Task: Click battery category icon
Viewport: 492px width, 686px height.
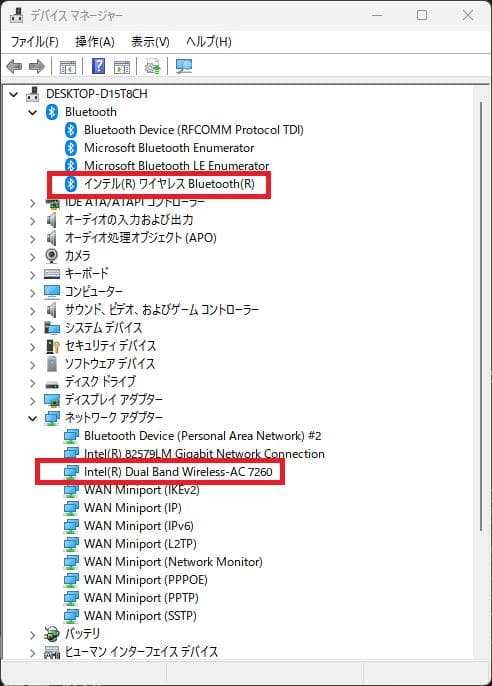Action: pos(52,634)
